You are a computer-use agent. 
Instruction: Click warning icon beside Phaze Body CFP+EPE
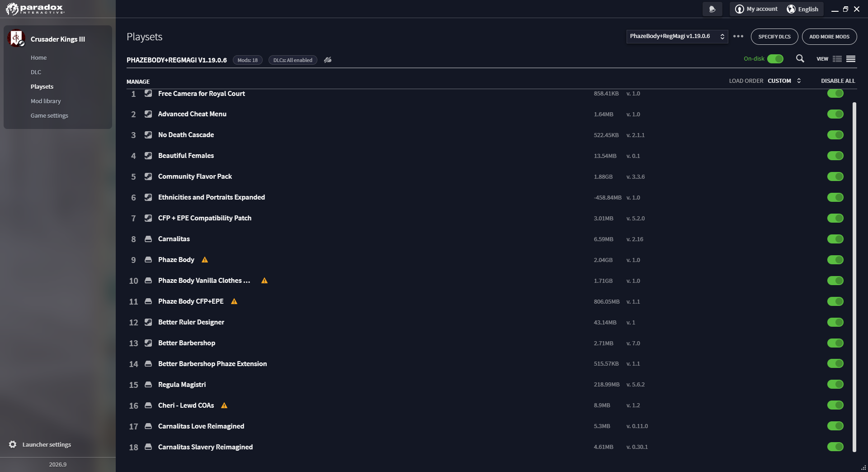[x=234, y=301]
